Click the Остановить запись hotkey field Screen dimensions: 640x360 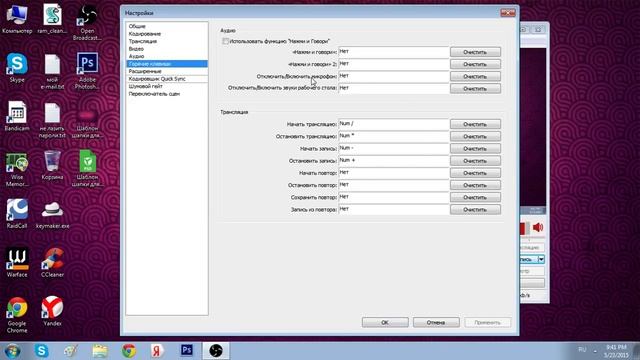(393, 161)
